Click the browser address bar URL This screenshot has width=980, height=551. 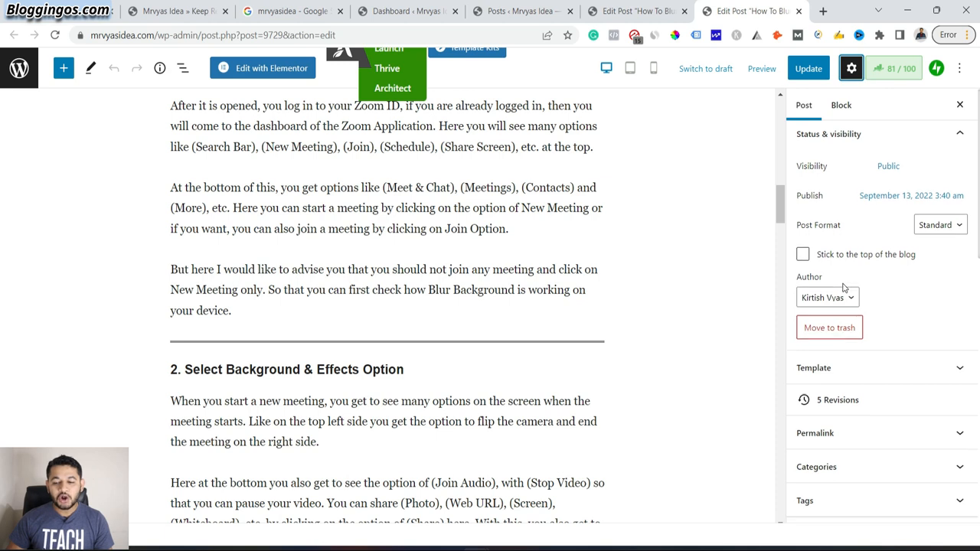tap(213, 35)
